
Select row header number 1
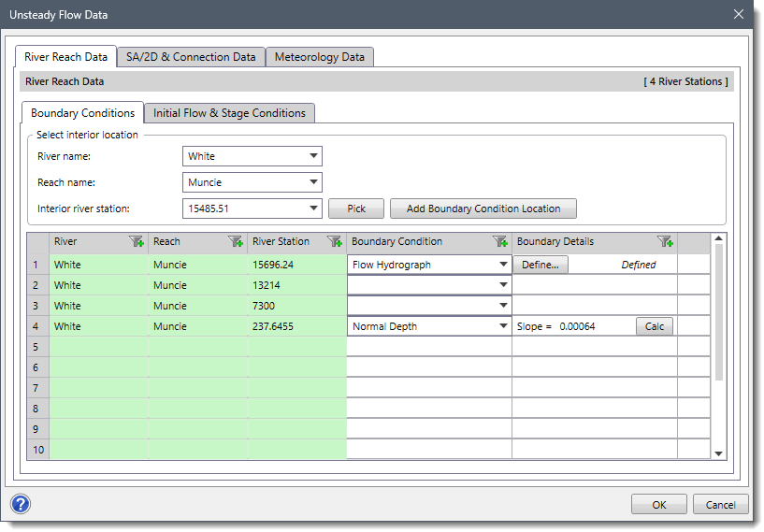38,265
